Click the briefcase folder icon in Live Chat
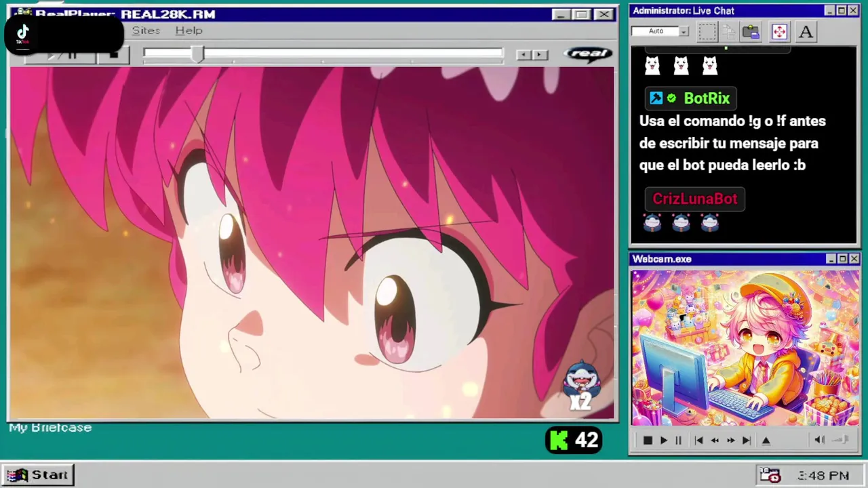This screenshot has width=868, height=488. (x=751, y=31)
